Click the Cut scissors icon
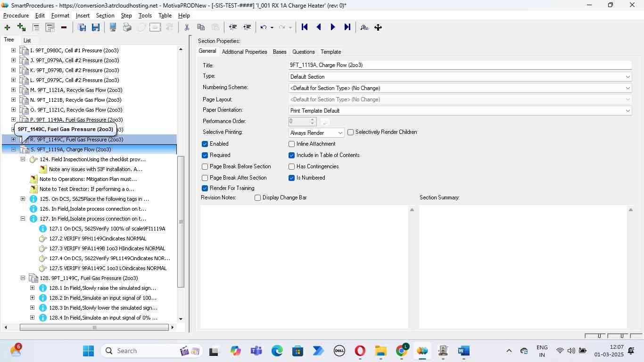 [x=187, y=27]
